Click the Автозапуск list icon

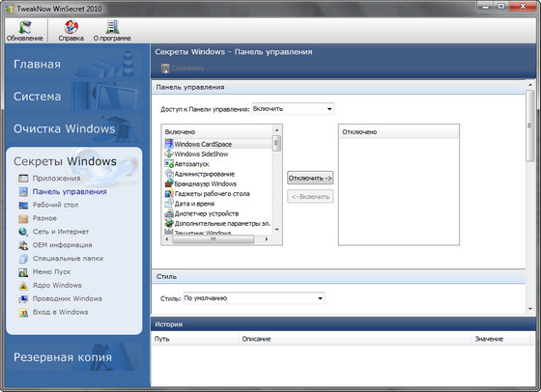[x=169, y=164]
